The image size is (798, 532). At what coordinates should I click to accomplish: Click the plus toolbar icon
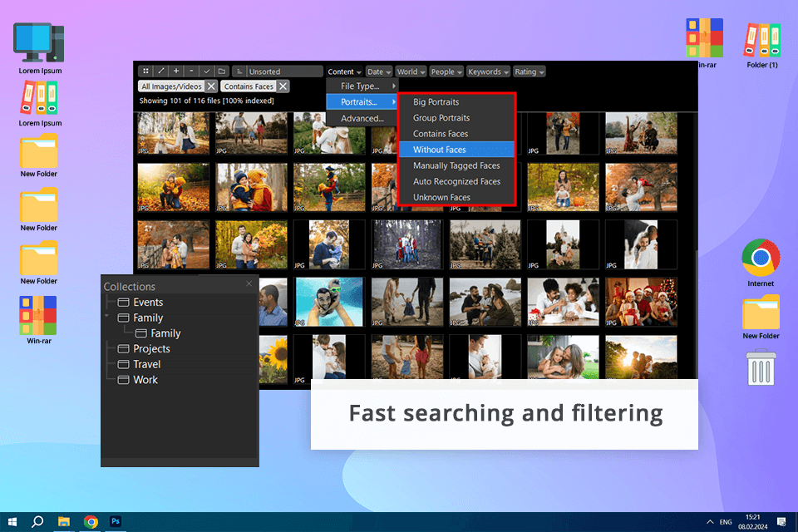(x=176, y=71)
